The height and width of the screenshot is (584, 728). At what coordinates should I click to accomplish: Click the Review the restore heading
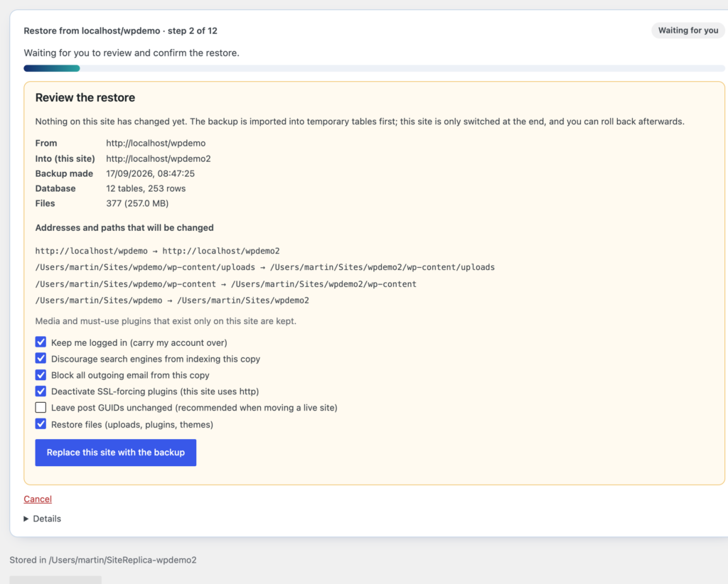[85, 97]
